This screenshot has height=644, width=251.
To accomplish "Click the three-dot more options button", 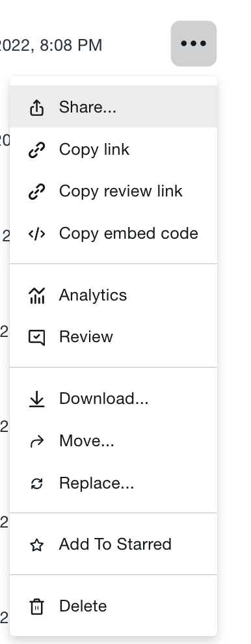I will click(x=194, y=43).
